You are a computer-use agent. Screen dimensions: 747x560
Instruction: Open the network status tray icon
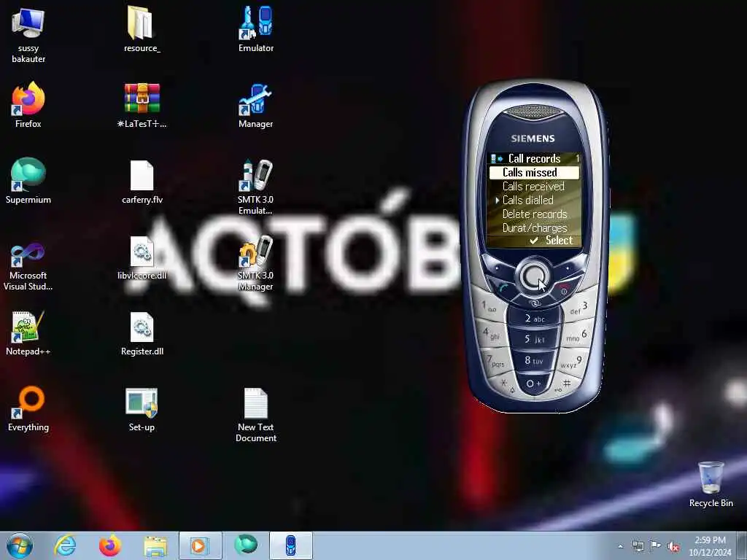coord(638,546)
